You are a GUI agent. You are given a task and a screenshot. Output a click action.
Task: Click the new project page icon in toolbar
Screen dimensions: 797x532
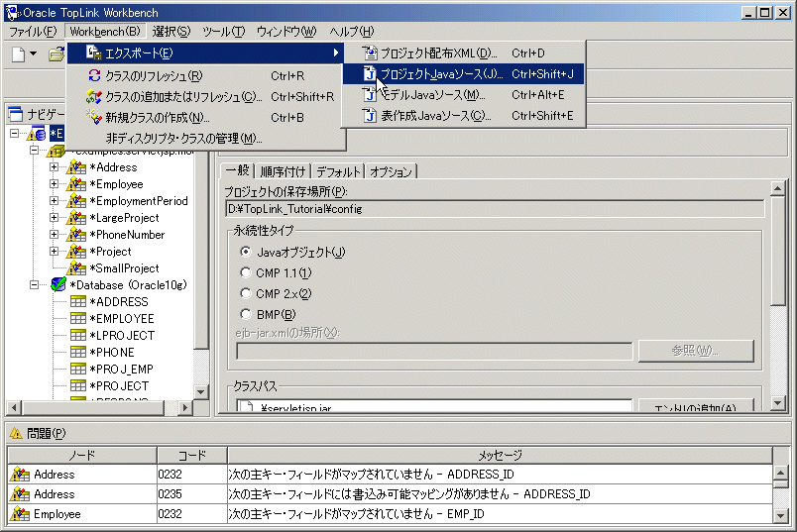point(18,53)
